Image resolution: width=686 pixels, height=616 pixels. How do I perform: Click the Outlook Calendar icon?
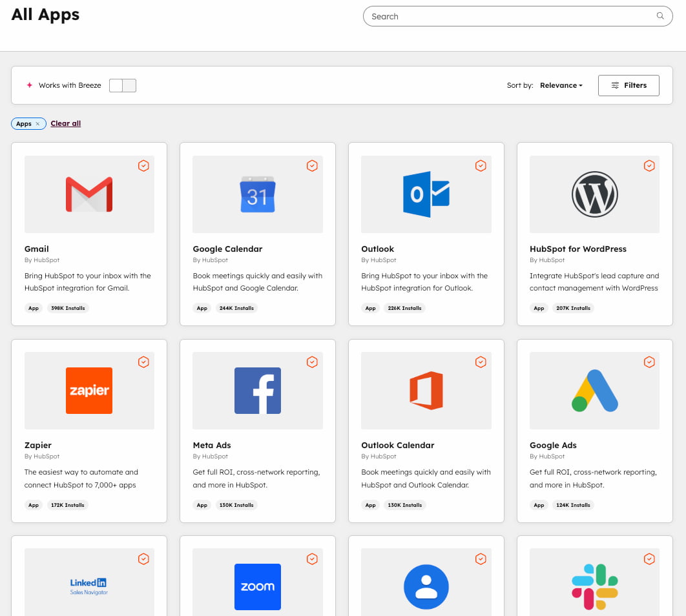click(426, 390)
